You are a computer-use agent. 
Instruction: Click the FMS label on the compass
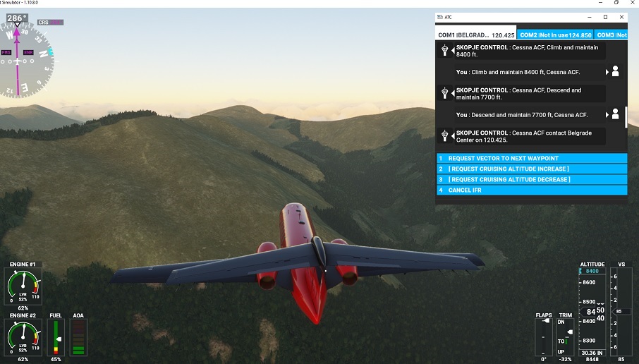tap(6, 53)
